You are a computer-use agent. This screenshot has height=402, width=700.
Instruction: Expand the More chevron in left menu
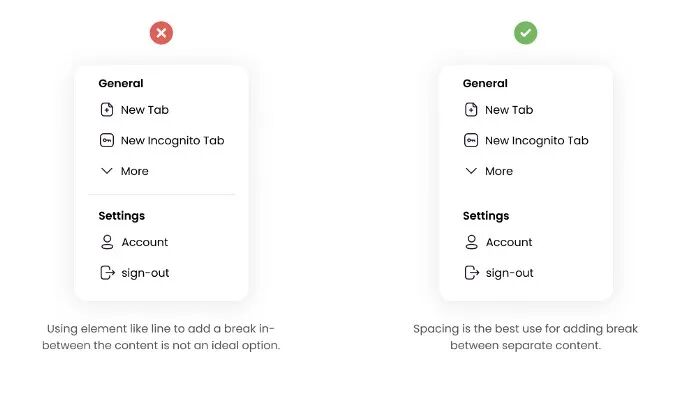107,171
